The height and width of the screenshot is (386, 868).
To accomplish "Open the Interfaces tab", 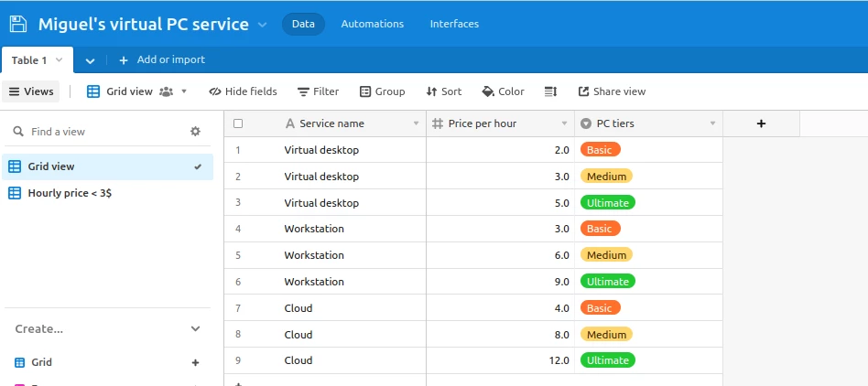I will (x=454, y=24).
